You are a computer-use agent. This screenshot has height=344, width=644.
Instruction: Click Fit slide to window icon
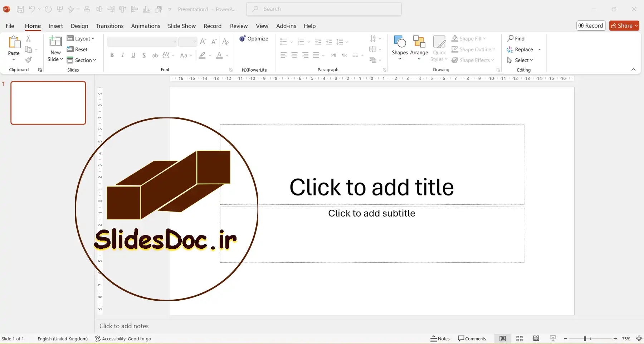click(639, 339)
